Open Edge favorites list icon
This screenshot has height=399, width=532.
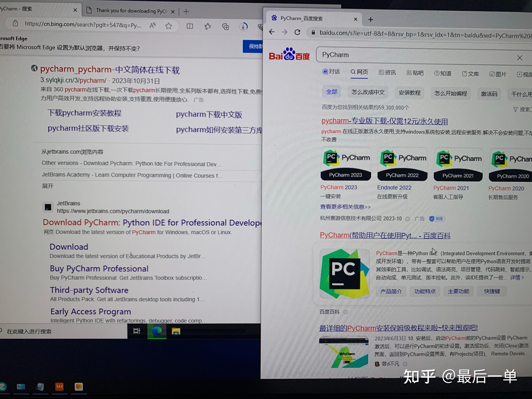click(x=208, y=26)
